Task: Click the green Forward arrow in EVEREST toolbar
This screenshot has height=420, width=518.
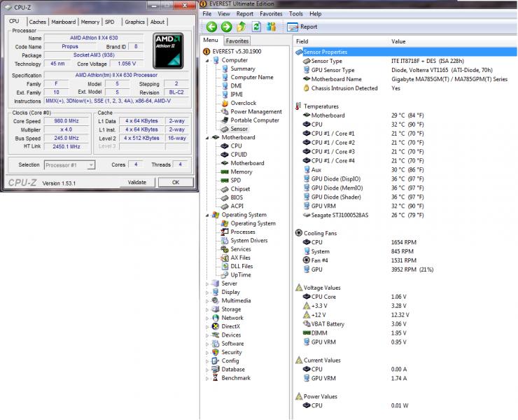Action: click(x=227, y=27)
